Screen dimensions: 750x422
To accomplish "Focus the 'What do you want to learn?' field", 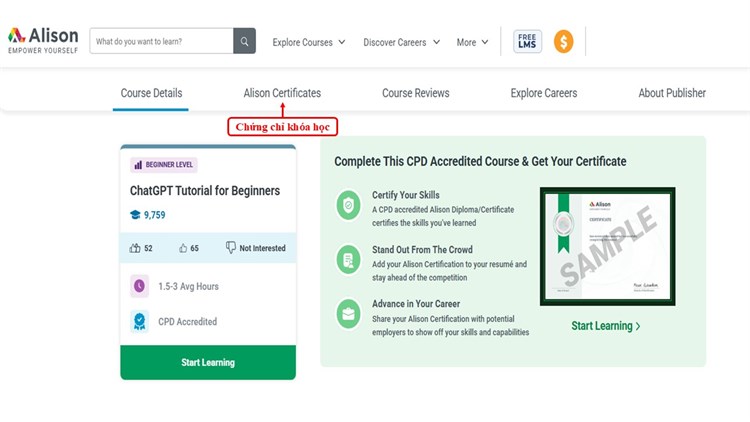I will click(161, 41).
